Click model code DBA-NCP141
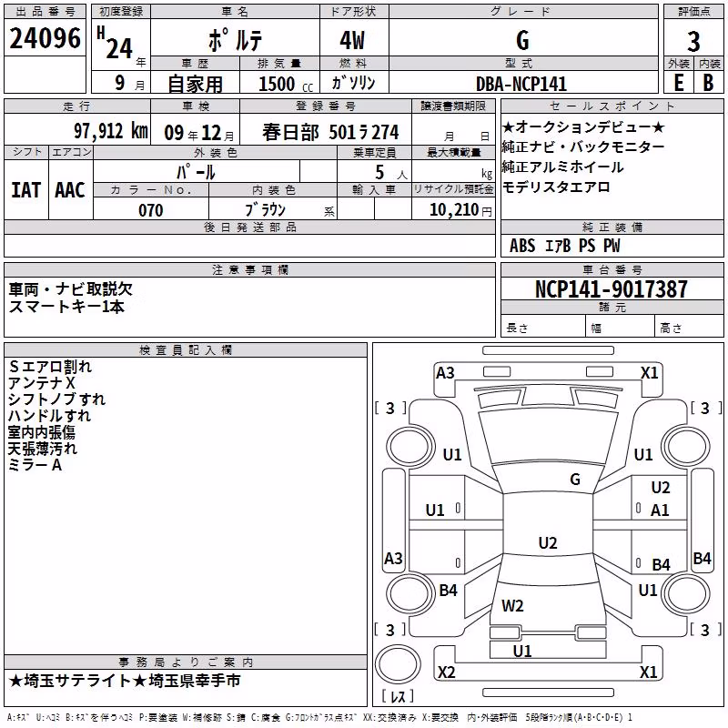728x728 pixels. pyautogui.click(x=521, y=84)
